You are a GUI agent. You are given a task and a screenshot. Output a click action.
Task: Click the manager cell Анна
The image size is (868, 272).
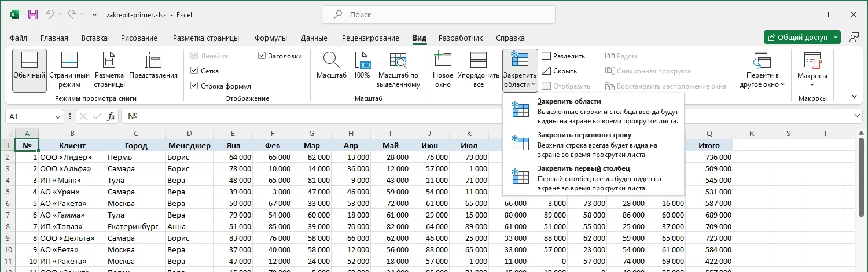[x=189, y=226]
